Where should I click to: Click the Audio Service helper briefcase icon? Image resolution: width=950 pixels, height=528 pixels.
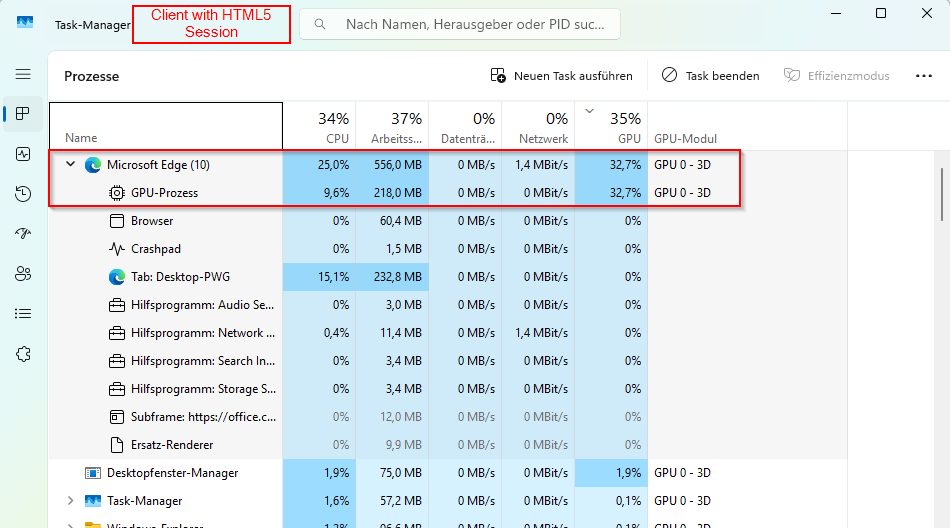point(116,305)
